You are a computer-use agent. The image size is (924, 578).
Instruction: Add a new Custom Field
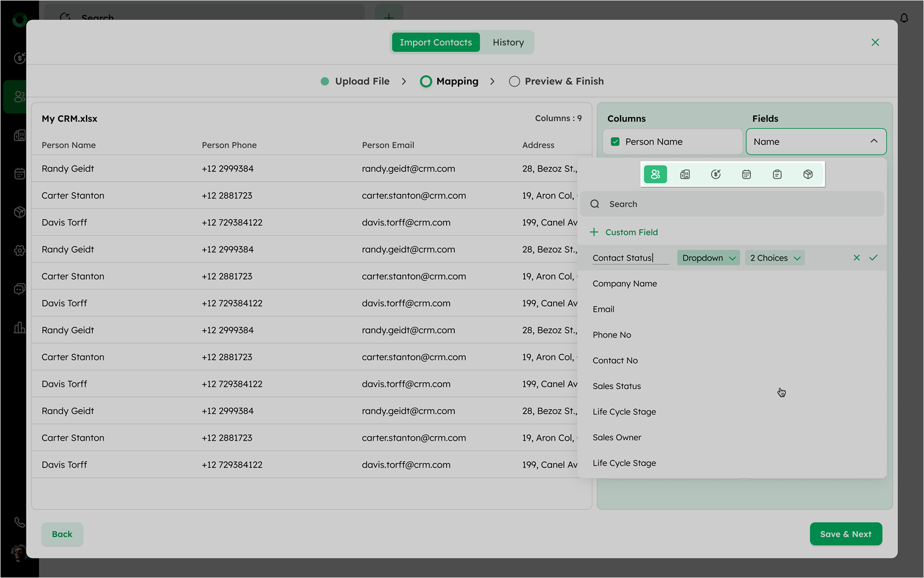coord(624,232)
